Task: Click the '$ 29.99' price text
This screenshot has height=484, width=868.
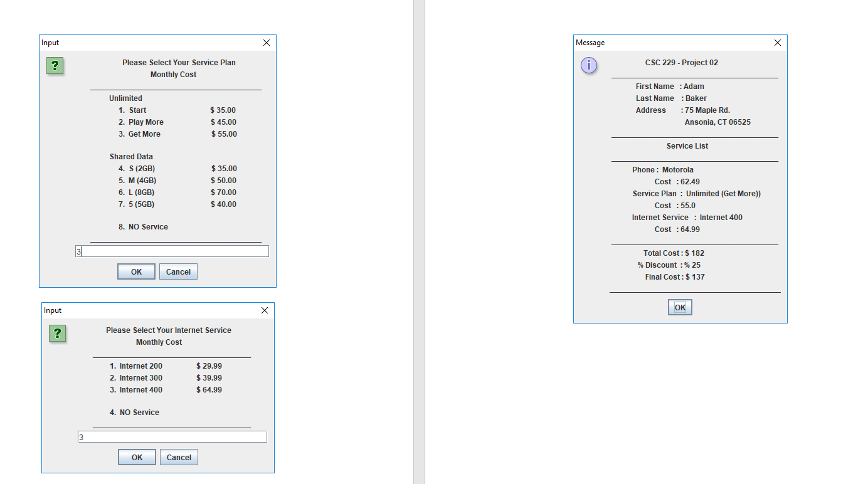Action: click(209, 366)
